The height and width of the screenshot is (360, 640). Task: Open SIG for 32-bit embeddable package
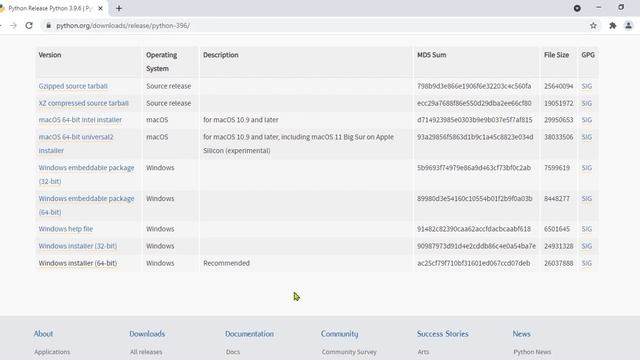pyautogui.click(x=587, y=168)
